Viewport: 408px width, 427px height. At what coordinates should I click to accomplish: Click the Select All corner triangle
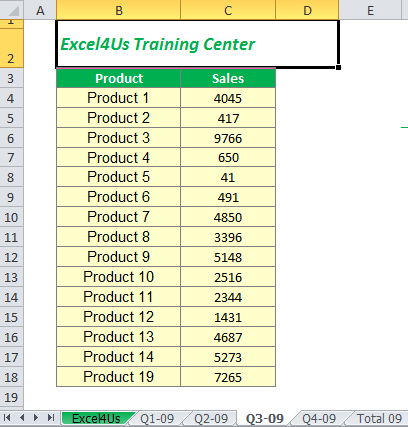[13, 11]
